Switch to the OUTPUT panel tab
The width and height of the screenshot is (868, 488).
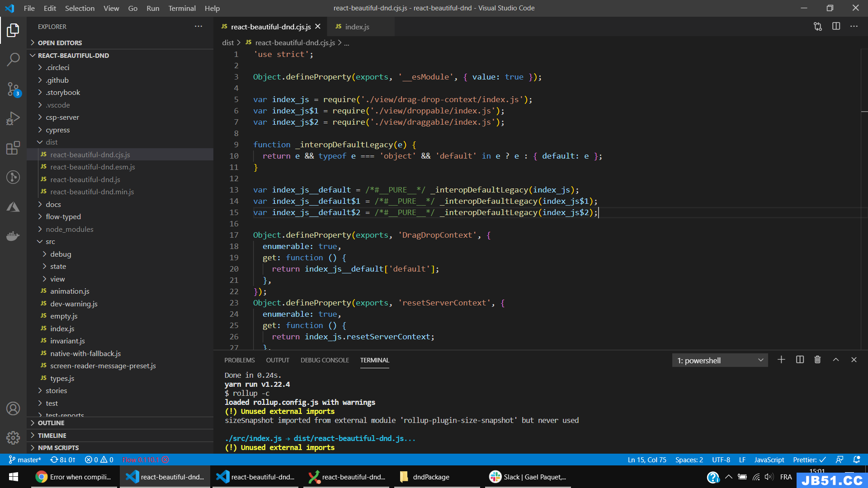278,360
